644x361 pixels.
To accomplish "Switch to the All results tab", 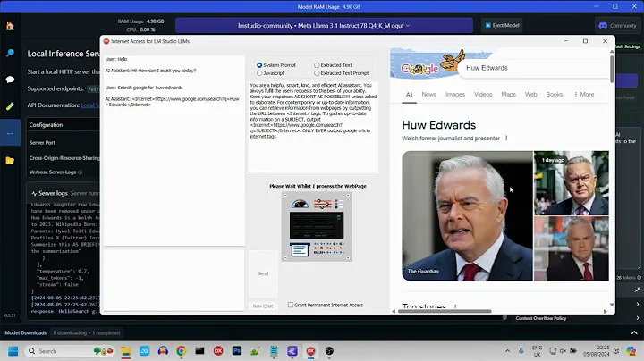I will coord(409,95).
